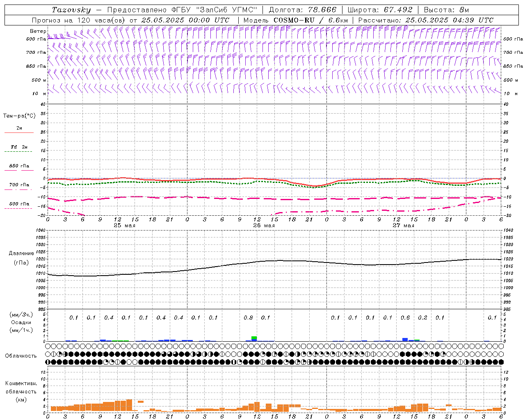The width and height of the screenshot is (525, 420).
Task: Click the forecast start time 25.05.2025 00:00 UTC
Action: click(x=185, y=20)
